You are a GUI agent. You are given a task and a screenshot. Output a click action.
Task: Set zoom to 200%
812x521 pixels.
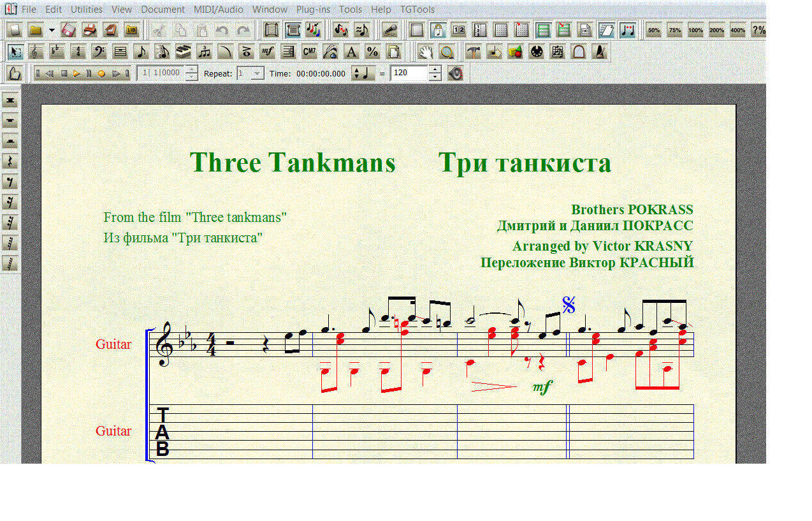[716, 29]
